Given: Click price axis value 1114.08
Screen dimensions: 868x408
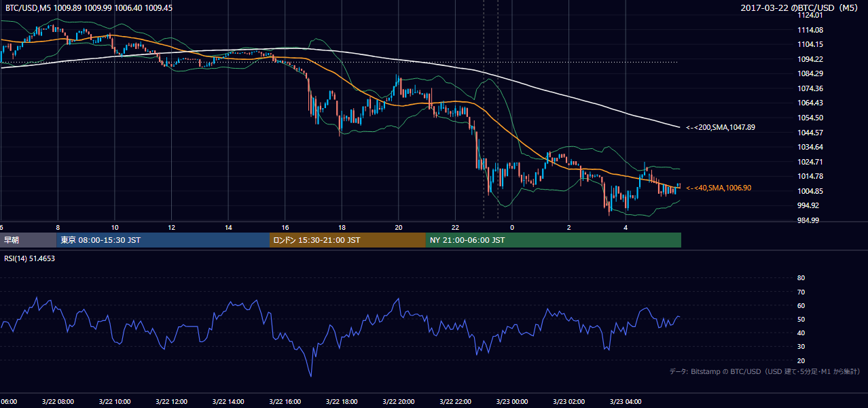Looking at the screenshot, I should tap(810, 30).
